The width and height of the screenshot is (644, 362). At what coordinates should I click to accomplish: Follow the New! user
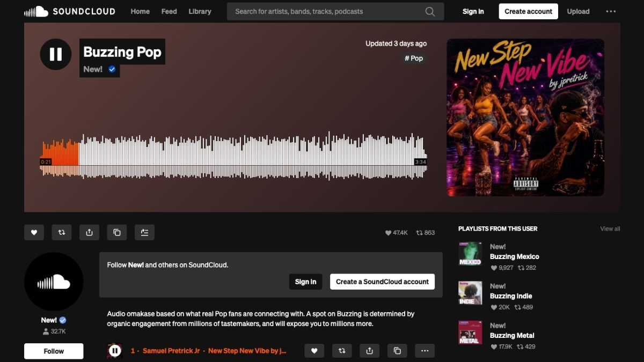(x=54, y=351)
